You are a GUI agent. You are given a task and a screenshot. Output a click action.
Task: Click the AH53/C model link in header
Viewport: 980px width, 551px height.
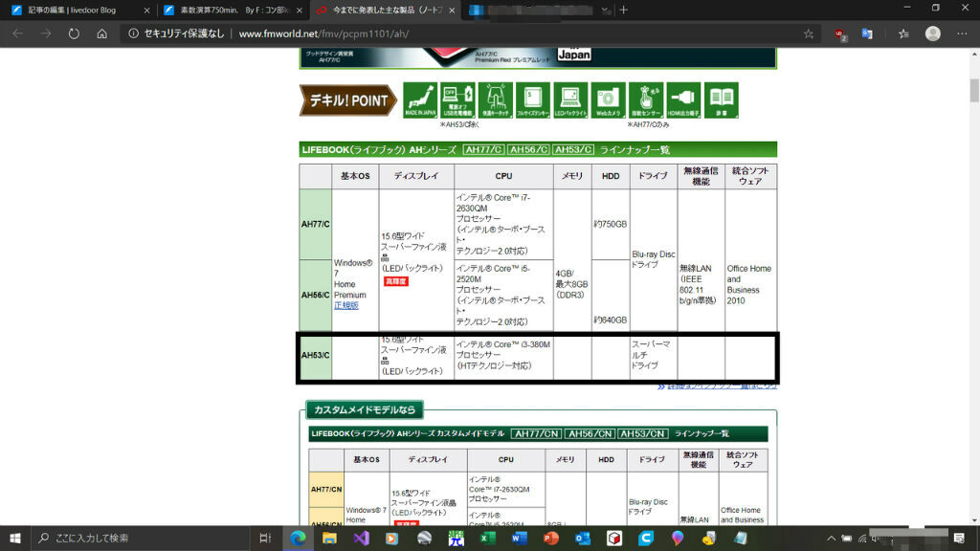click(x=572, y=150)
